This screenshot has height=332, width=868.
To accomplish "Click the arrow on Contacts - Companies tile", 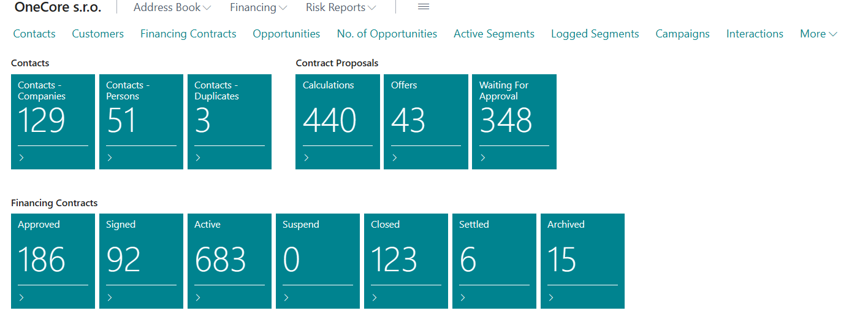I will [21, 158].
